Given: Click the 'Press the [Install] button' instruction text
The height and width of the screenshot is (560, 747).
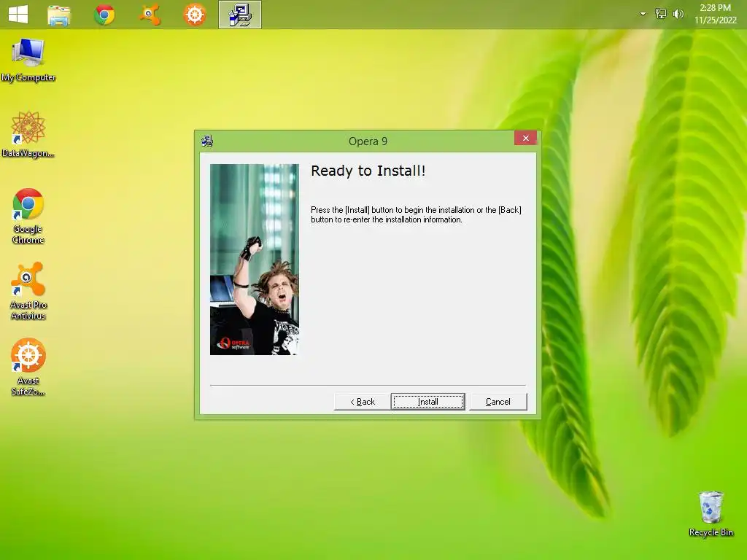Looking at the screenshot, I should click(x=416, y=215).
